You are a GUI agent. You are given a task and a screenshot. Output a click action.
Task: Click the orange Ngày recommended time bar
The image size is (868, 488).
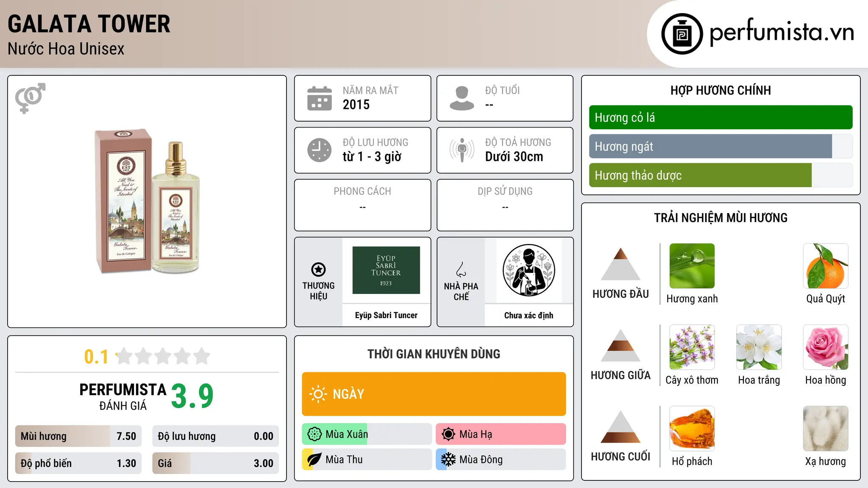[434, 394]
